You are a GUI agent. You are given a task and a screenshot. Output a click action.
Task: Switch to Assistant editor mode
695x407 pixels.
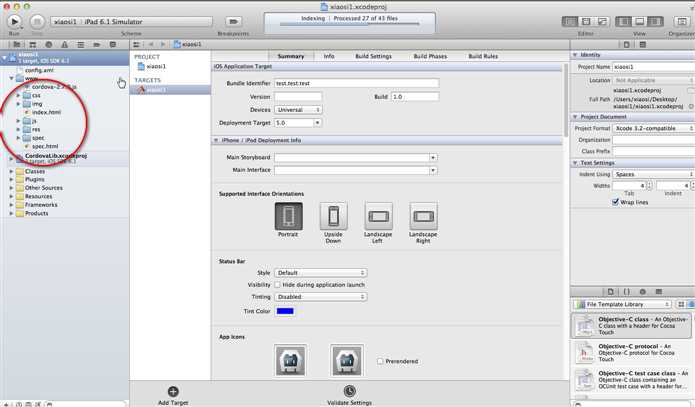[x=586, y=21]
